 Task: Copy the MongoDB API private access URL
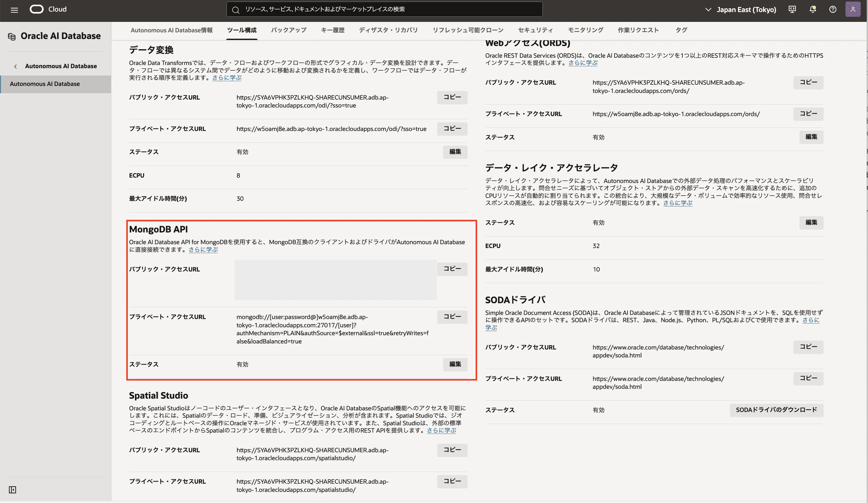click(x=452, y=317)
